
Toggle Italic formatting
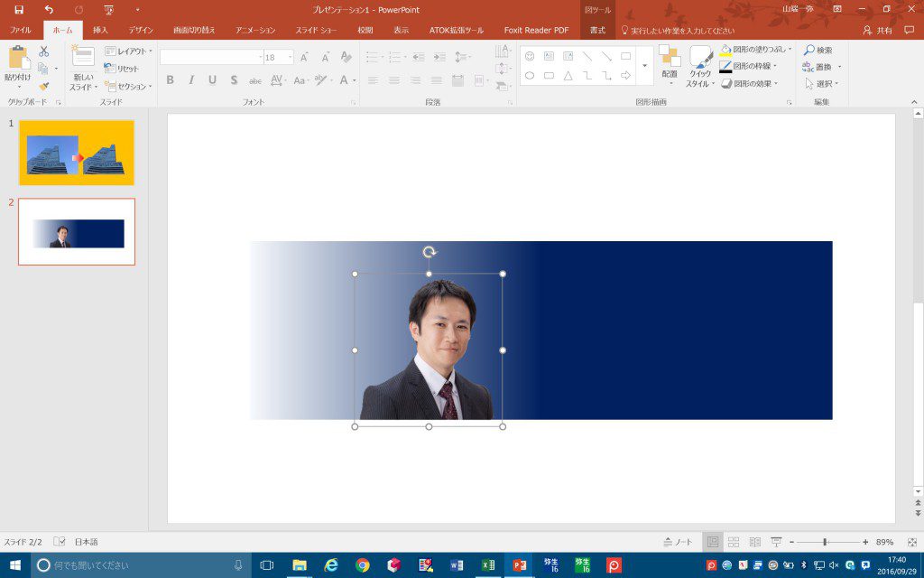pyautogui.click(x=191, y=80)
